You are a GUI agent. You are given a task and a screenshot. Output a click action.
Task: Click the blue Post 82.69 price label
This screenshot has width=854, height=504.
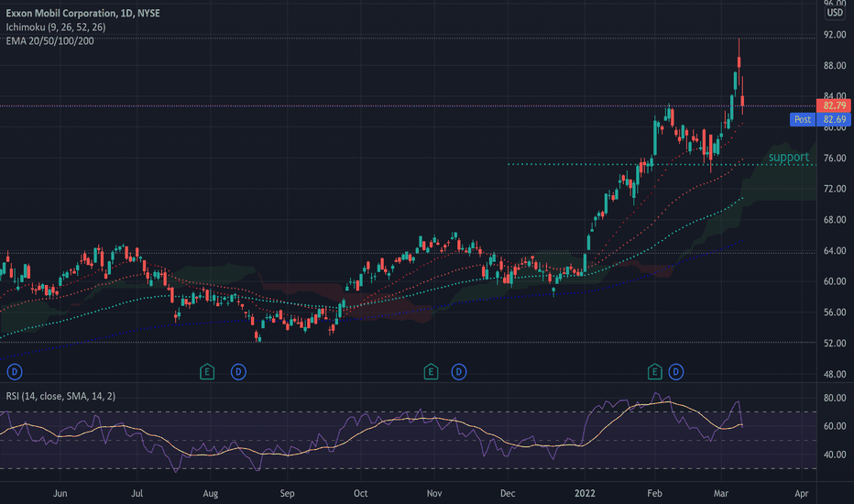coord(820,119)
